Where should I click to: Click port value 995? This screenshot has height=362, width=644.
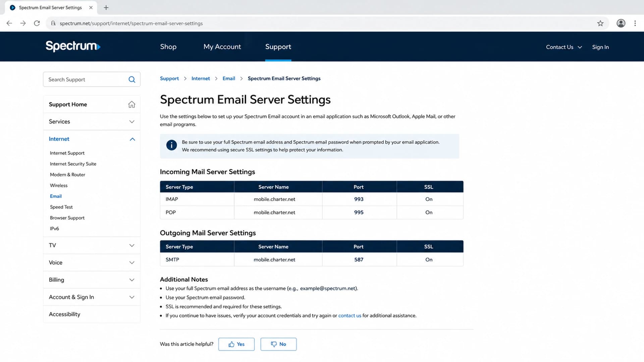pyautogui.click(x=359, y=213)
